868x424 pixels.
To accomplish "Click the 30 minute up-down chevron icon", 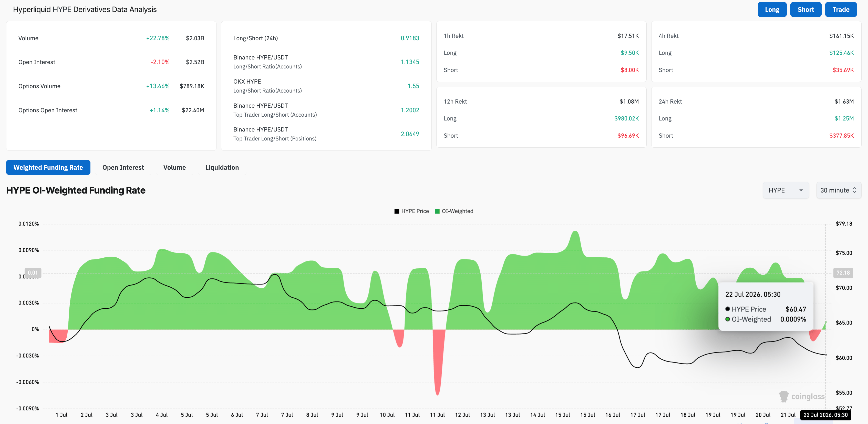I will pyautogui.click(x=854, y=190).
